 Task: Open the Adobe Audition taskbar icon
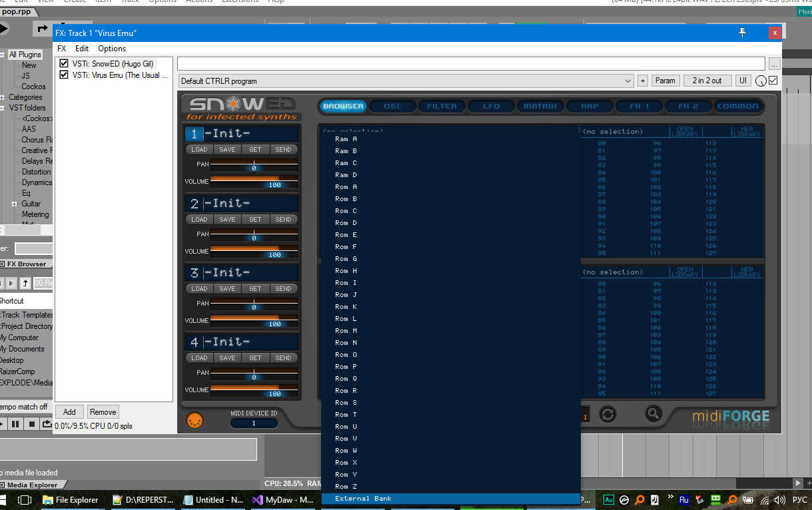[x=608, y=499]
